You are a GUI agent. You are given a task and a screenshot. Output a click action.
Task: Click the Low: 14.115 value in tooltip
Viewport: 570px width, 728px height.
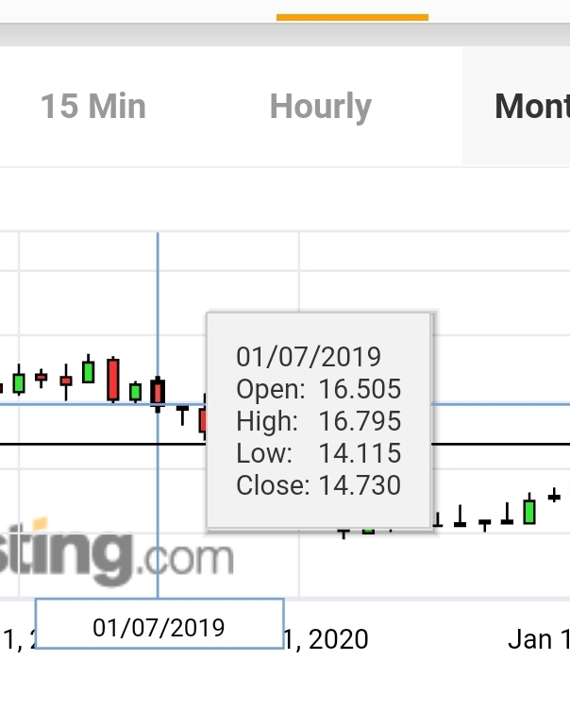(318, 452)
